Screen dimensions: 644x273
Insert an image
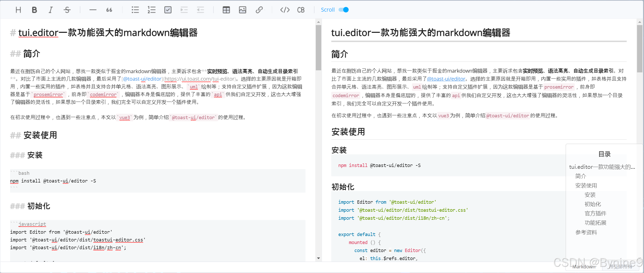point(242,10)
